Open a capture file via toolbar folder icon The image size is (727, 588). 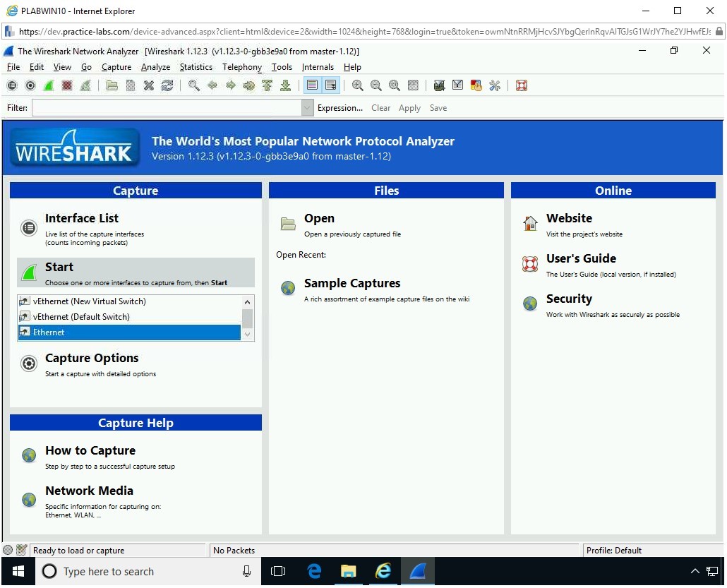112,85
